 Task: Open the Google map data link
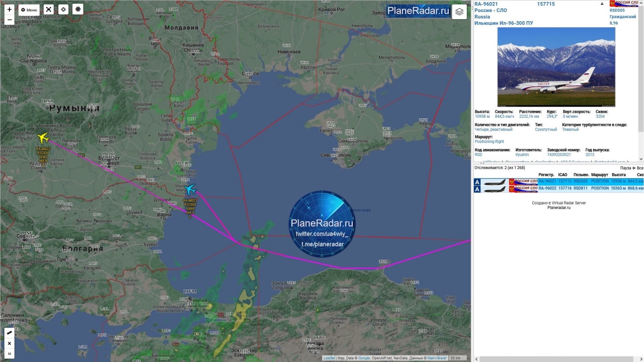click(x=363, y=358)
